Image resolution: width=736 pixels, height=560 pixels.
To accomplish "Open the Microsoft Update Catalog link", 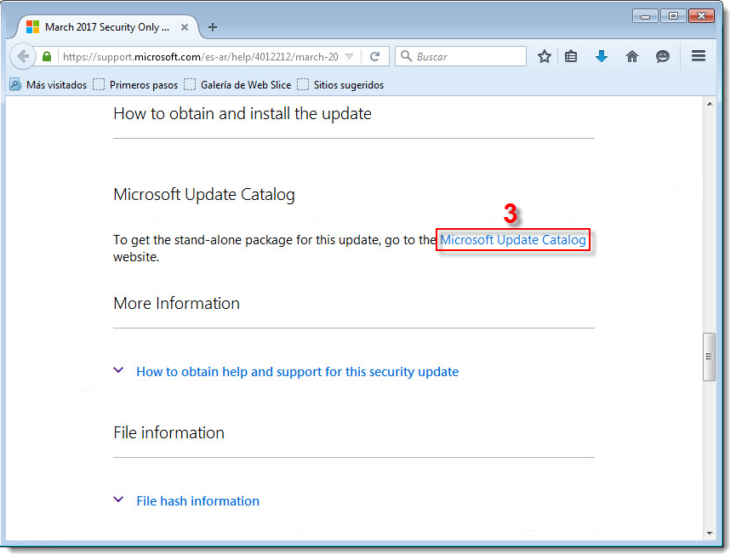I will tap(512, 240).
